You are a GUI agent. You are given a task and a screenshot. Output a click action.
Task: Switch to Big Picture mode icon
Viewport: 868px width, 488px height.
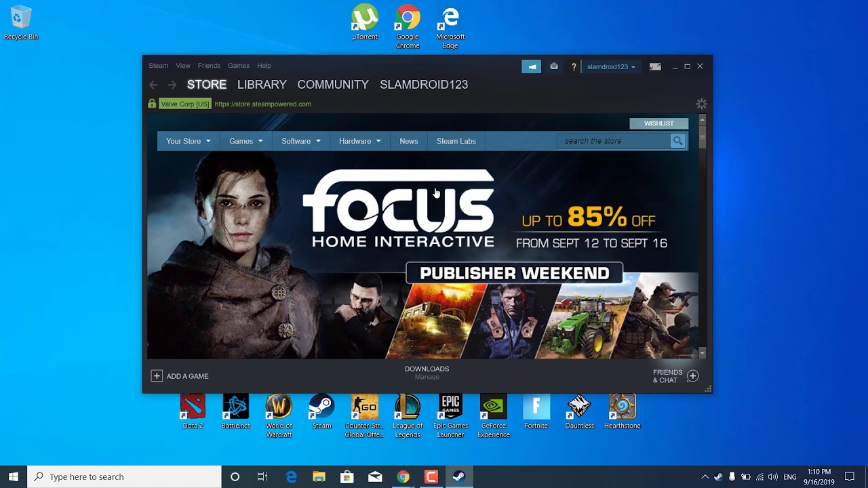(x=655, y=66)
